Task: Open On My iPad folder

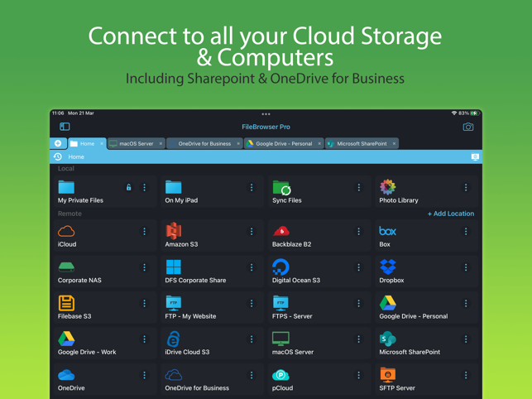Action: (212, 191)
